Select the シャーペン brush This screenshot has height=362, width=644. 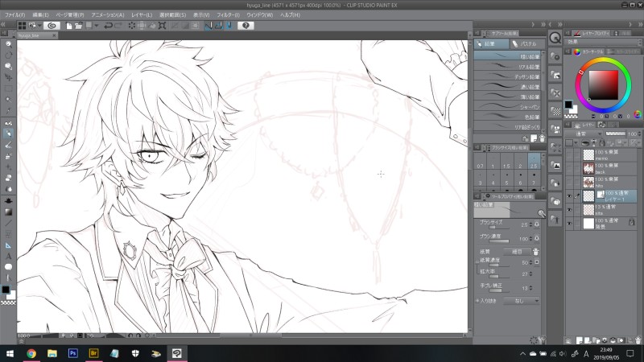[x=507, y=107]
